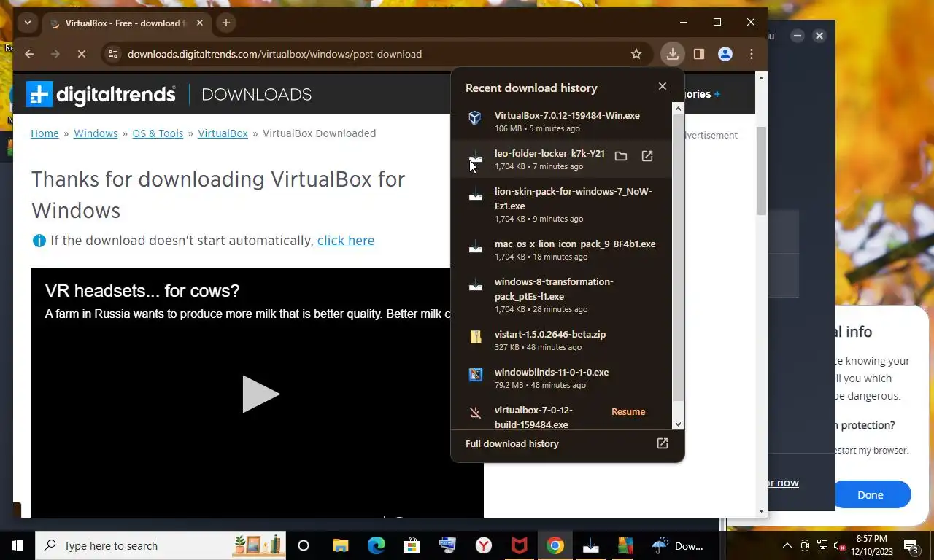This screenshot has height=560, width=934.
Task: Open the Chrome side panel icon
Action: 698,54
